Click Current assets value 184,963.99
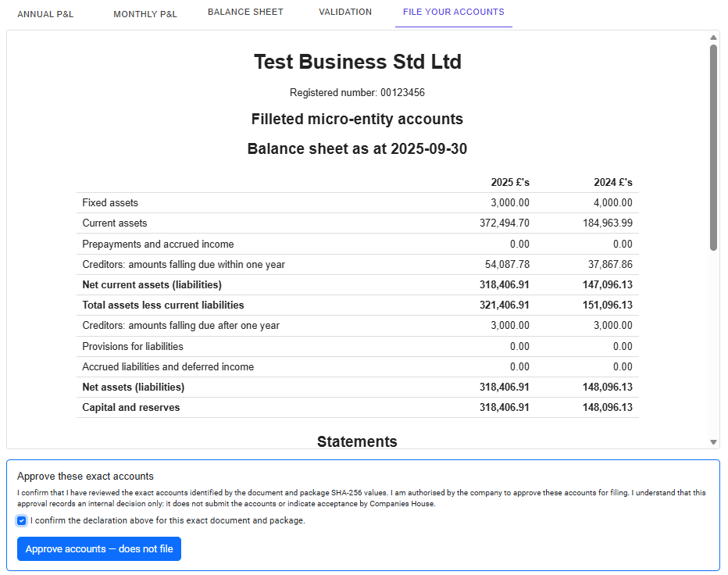The image size is (728, 575). (608, 223)
